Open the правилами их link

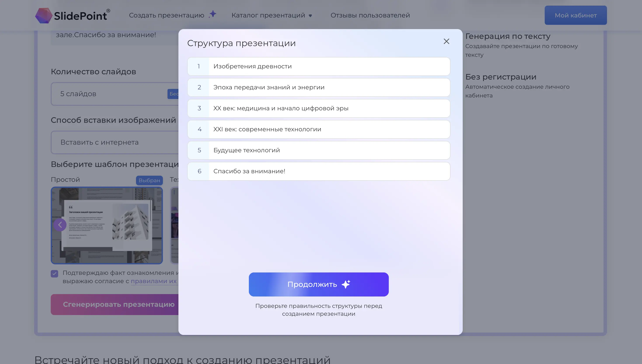pos(154,281)
